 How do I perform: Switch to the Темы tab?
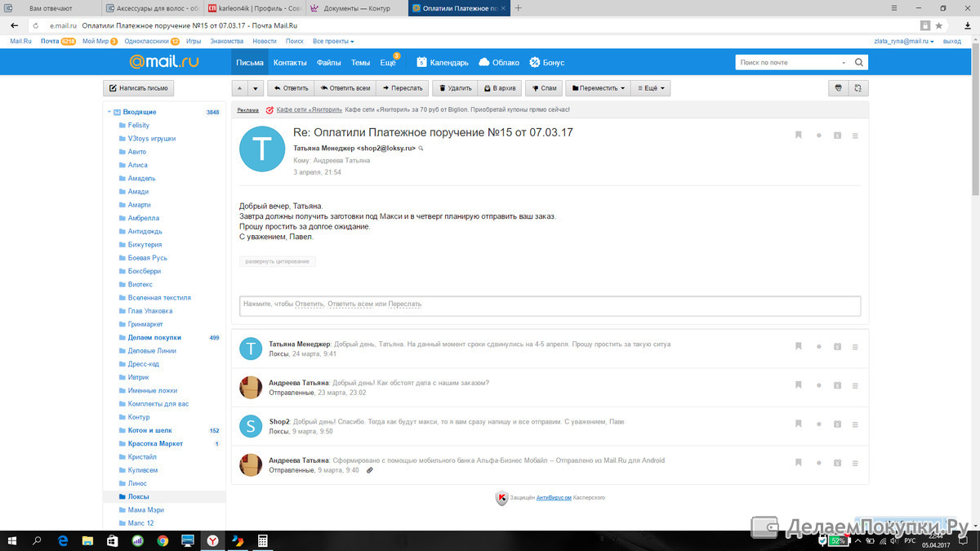click(x=360, y=63)
